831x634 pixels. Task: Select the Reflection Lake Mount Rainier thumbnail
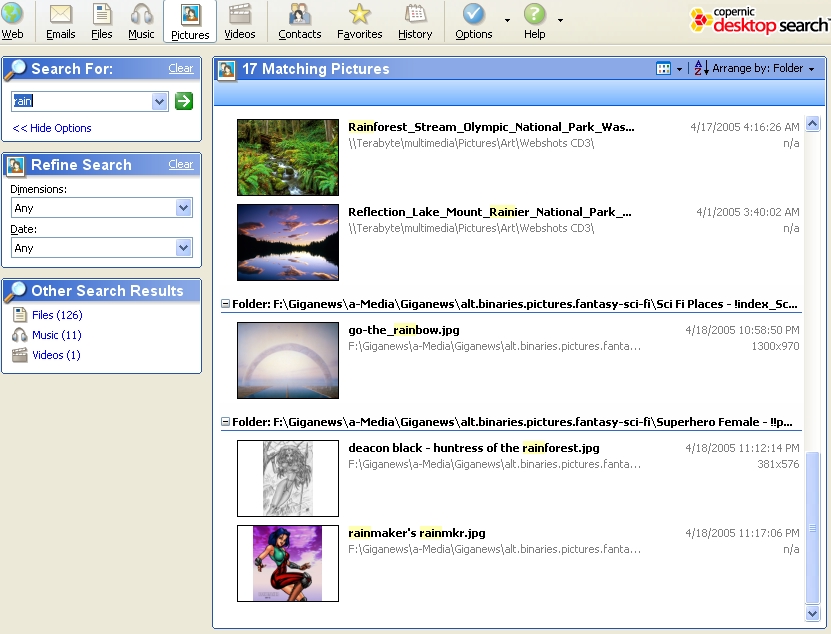pyautogui.click(x=288, y=242)
